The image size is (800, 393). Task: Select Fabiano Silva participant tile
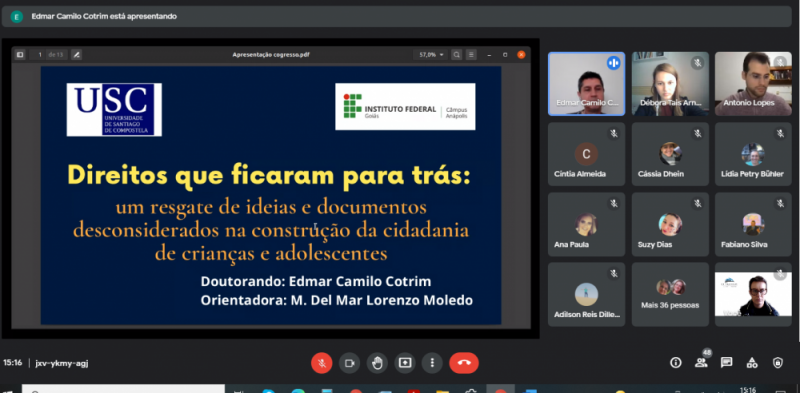pyautogui.click(x=753, y=224)
